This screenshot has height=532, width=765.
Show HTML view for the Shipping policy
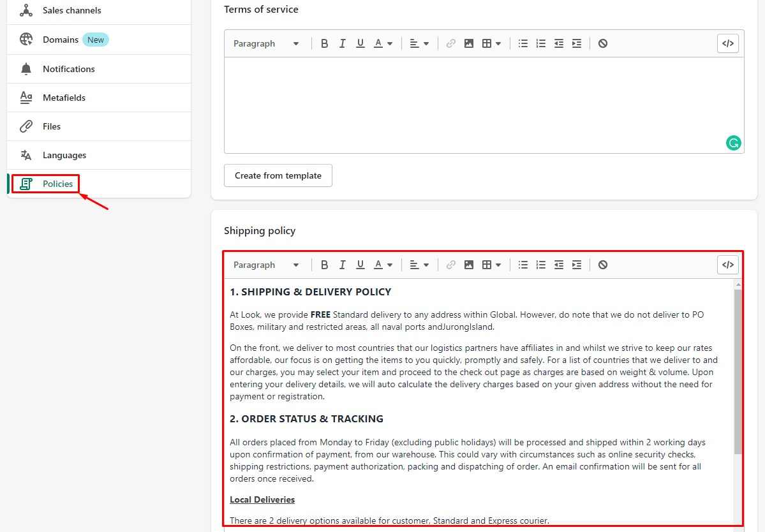(727, 265)
